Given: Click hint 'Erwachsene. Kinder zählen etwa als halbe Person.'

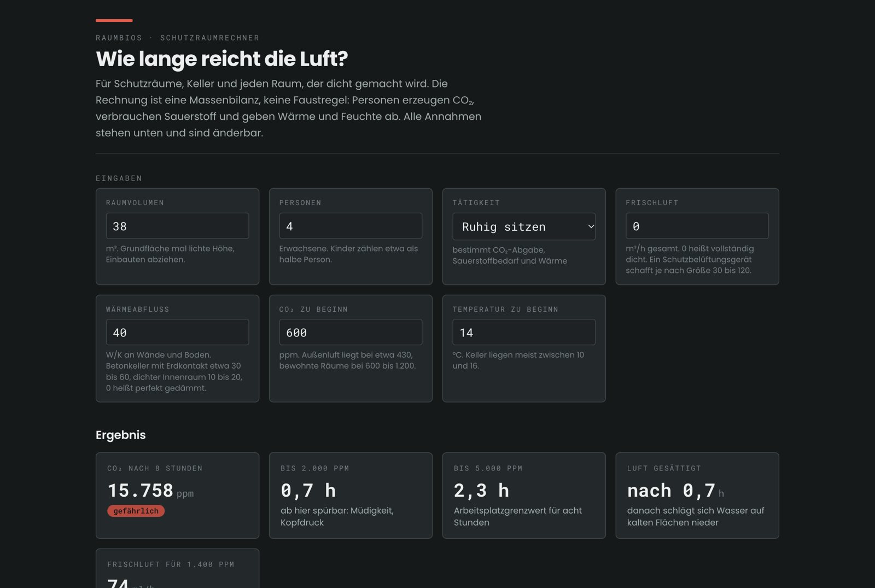Looking at the screenshot, I should coord(348,254).
